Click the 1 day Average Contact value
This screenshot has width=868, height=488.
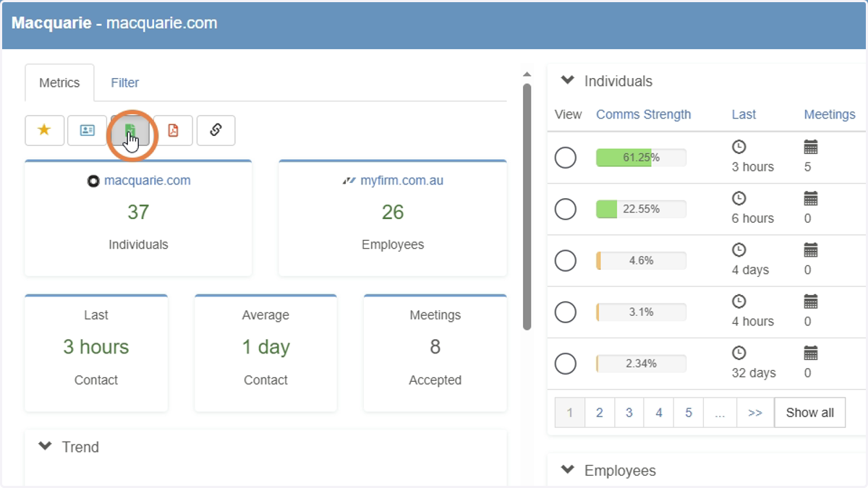[x=265, y=347]
